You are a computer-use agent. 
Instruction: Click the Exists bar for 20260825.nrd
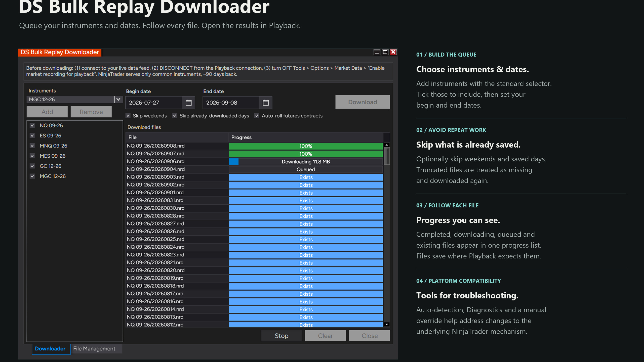(x=306, y=239)
